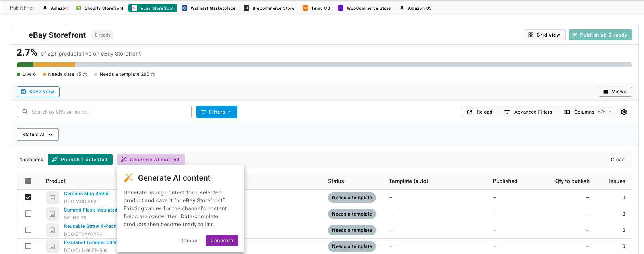
Task: Click Needs a template badge for Summit Flask
Action: point(352,214)
